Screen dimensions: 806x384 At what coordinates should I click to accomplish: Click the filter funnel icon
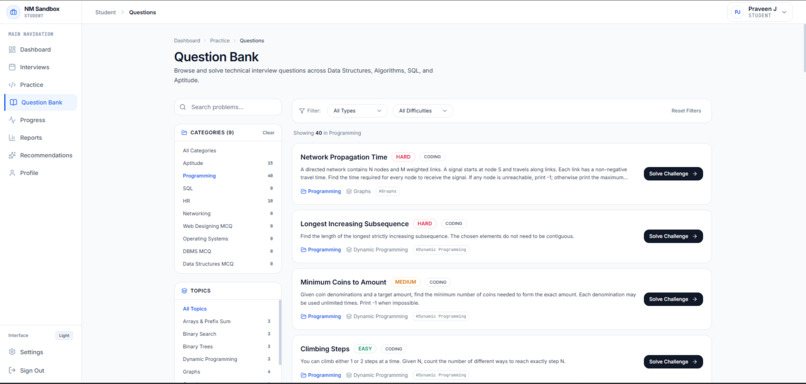coord(302,111)
